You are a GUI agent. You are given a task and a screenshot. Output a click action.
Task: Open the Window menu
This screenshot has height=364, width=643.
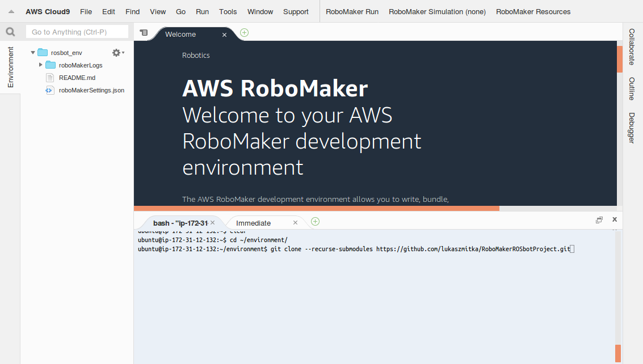point(260,11)
